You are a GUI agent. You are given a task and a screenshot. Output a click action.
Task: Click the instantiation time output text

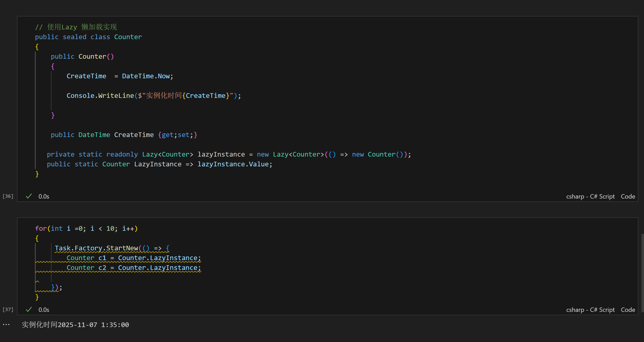[75, 325]
